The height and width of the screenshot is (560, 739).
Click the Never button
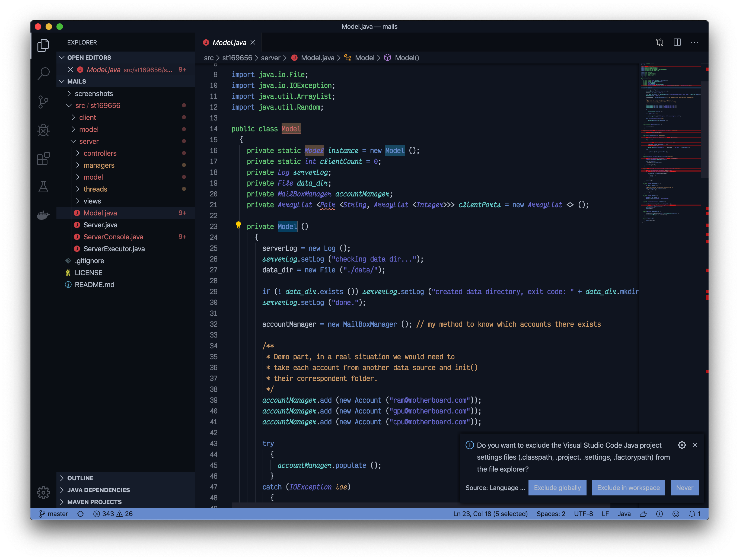[x=684, y=488]
